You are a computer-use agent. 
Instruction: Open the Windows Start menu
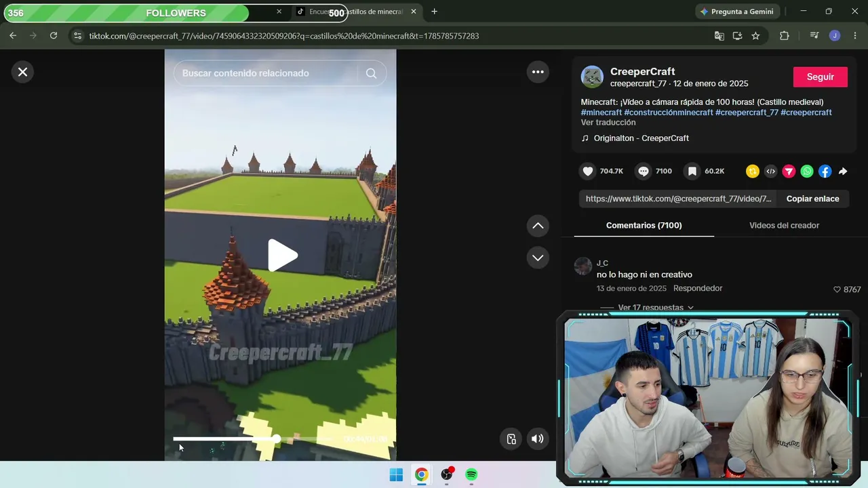coord(397,475)
